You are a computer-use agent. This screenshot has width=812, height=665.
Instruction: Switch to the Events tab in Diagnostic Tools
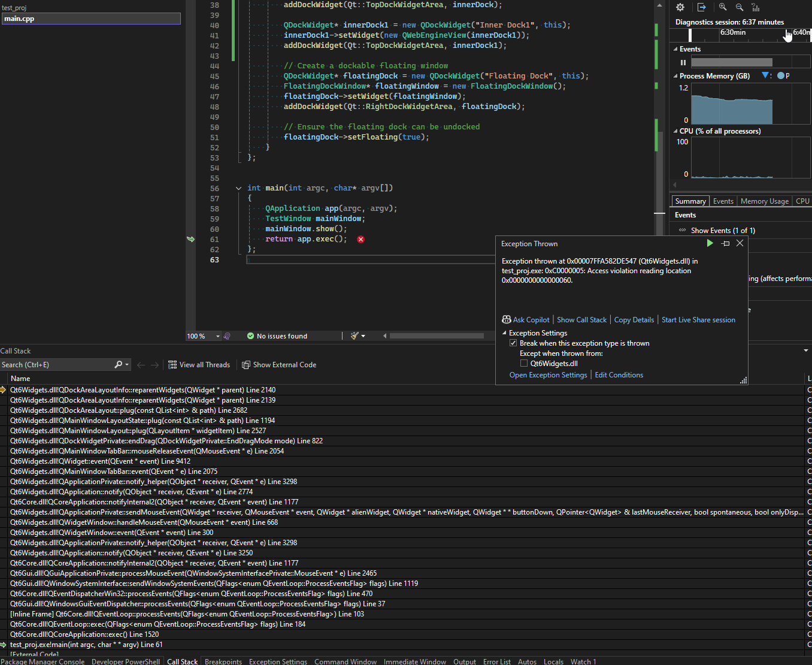pos(723,201)
